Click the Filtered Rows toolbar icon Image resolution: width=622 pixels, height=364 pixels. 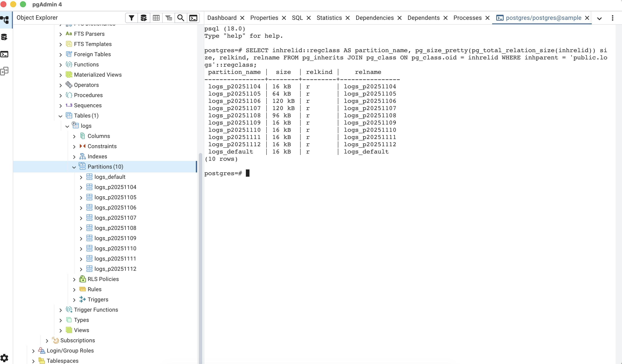[169, 18]
